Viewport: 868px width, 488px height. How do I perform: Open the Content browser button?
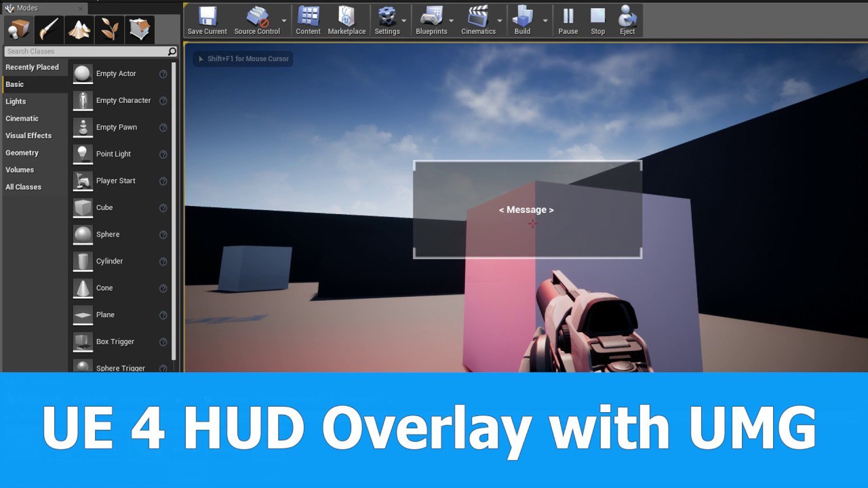(x=308, y=21)
